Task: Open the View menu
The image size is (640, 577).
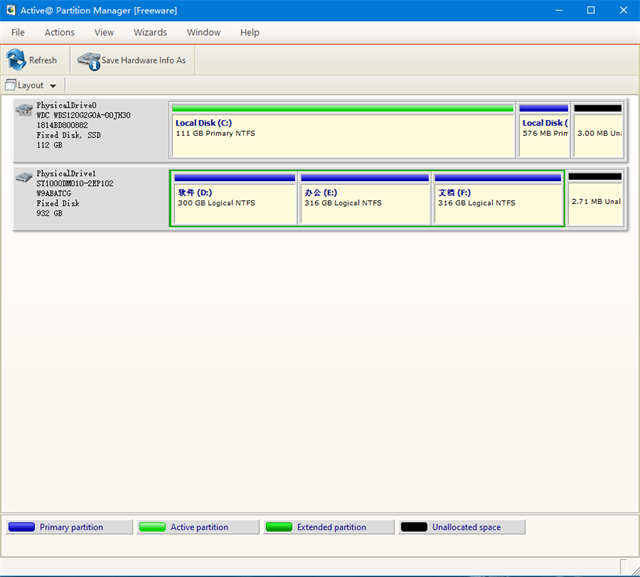Action: pos(104,32)
